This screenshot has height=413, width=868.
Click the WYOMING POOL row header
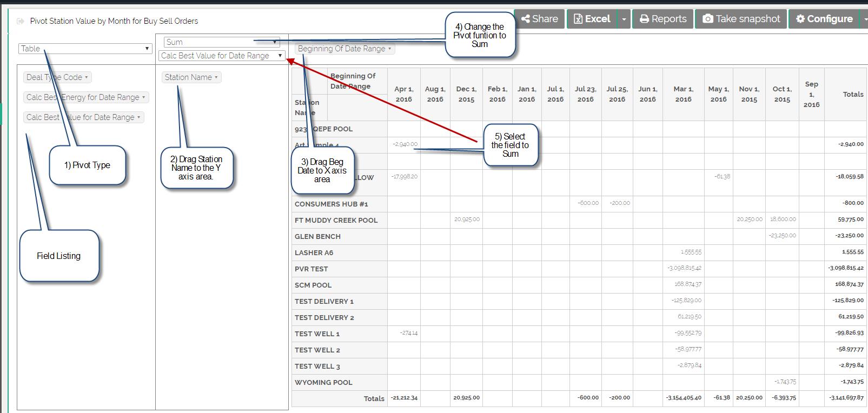323,382
